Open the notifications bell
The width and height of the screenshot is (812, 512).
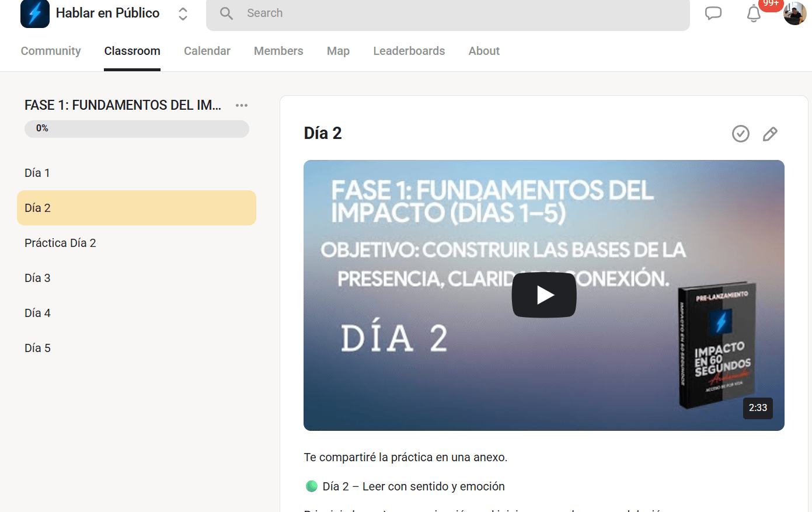[754, 13]
